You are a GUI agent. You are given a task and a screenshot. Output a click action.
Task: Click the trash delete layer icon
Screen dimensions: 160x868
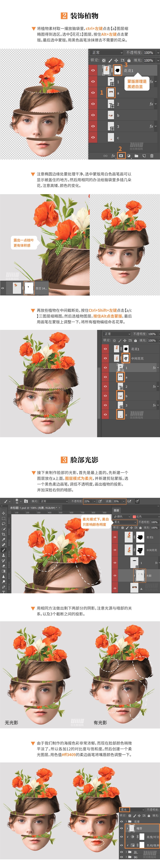click(152, 156)
